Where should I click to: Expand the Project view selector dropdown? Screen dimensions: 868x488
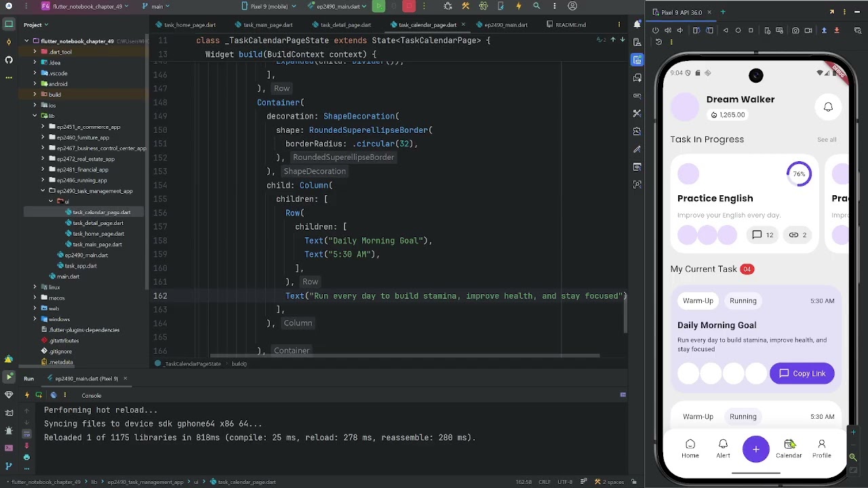pyautogui.click(x=36, y=24)
